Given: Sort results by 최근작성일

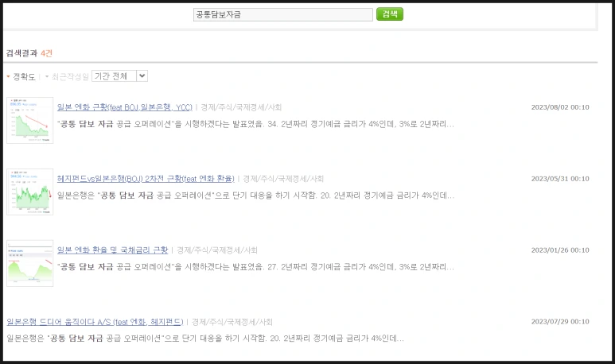Looking at the screenshot, I should [x=70, y=76].
